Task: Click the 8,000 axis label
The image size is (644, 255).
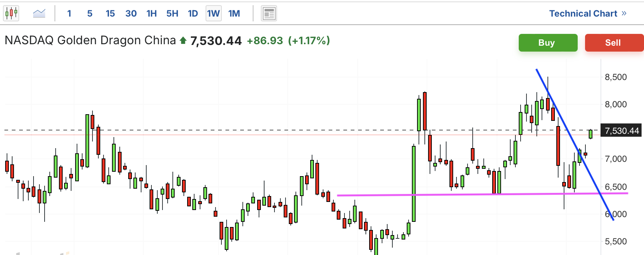Action: pyautogui.click(x=616, y=104)
